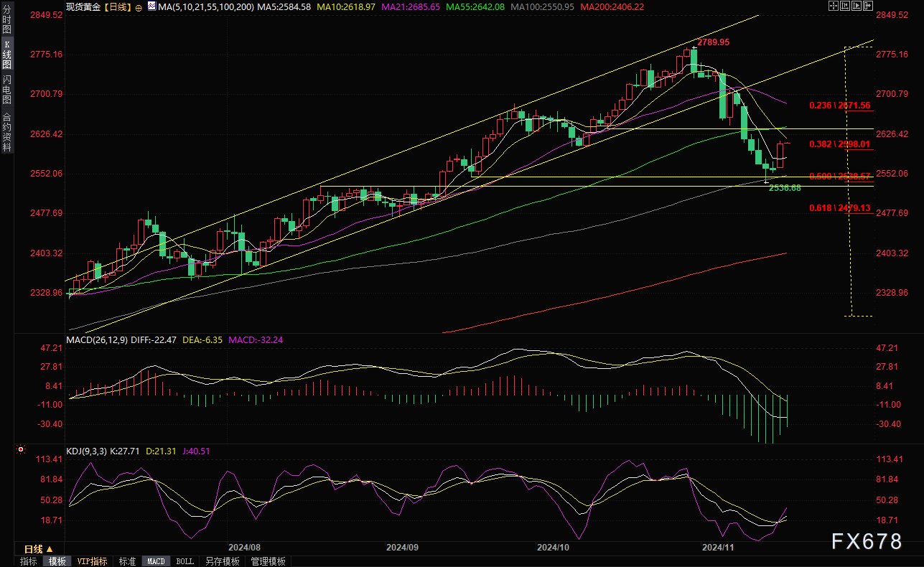The image size is (924, 567).
Task: Click 另存模板 to save template
Action: pos(222,561)
